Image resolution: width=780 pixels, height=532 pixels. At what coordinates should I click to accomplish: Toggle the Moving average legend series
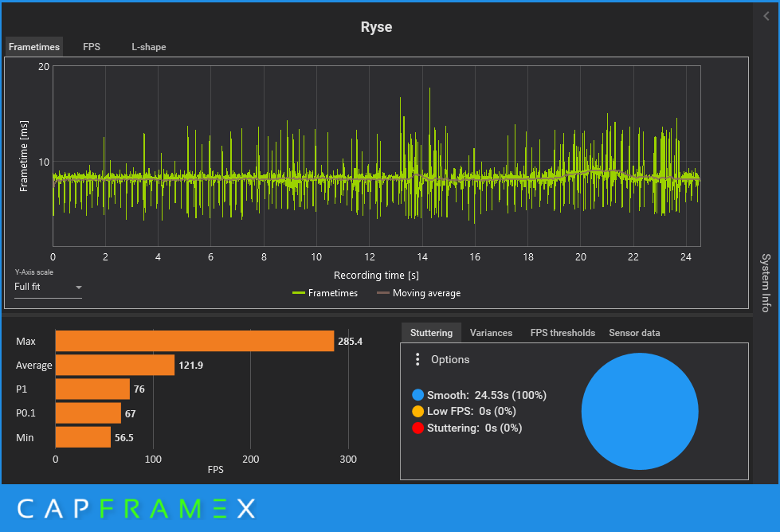[x=418, y=293]
